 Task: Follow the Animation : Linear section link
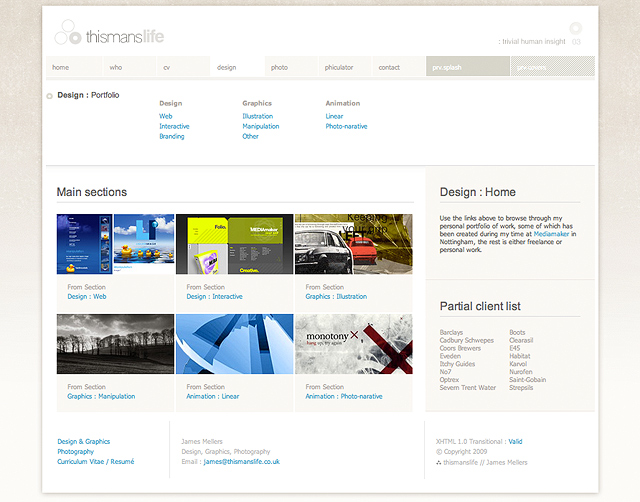pos(213,396)
